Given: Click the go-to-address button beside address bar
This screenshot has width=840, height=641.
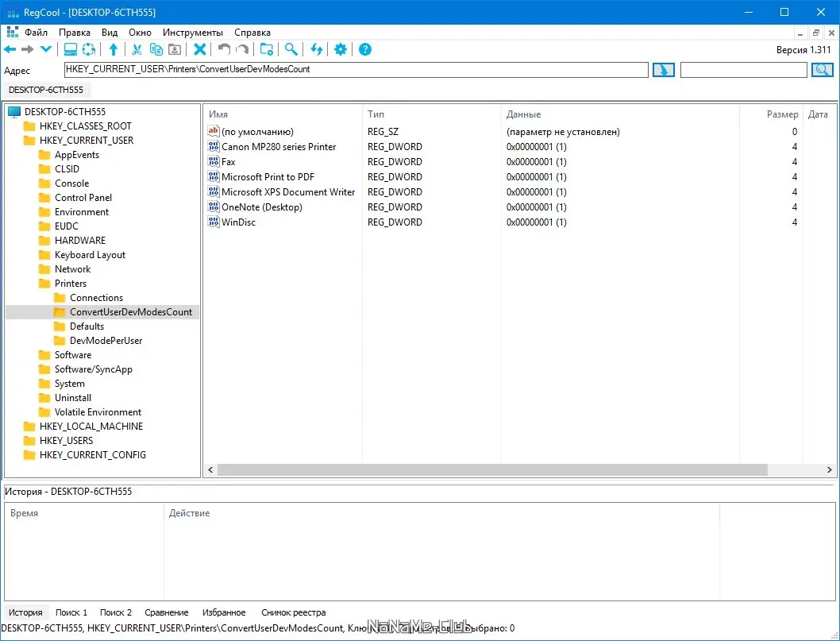Looking at the screenshot, I should [663, 70].
